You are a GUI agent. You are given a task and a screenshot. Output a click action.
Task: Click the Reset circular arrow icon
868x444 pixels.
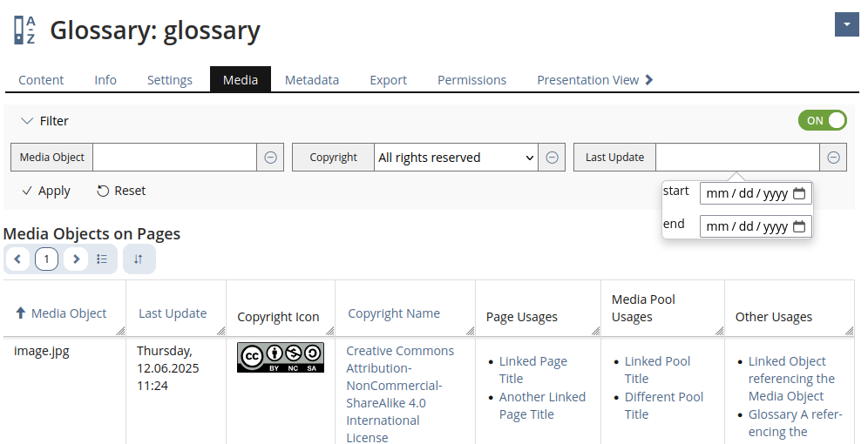tap(103, 191)
